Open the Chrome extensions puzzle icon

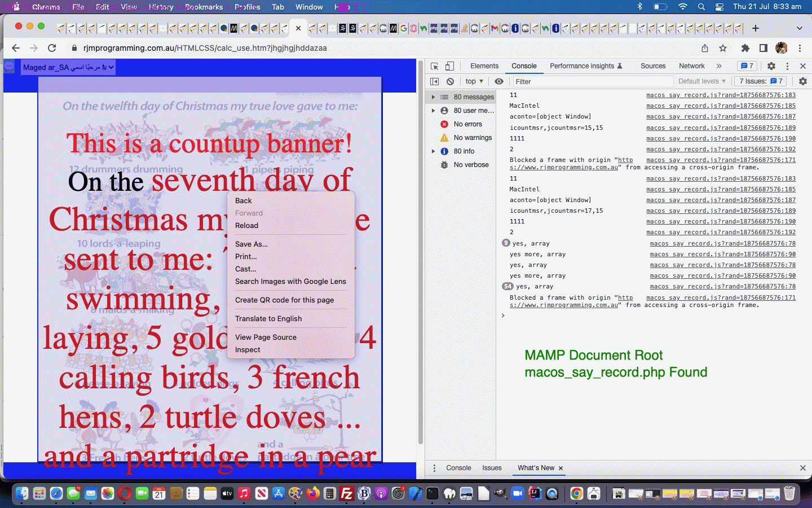click(745, 48)
